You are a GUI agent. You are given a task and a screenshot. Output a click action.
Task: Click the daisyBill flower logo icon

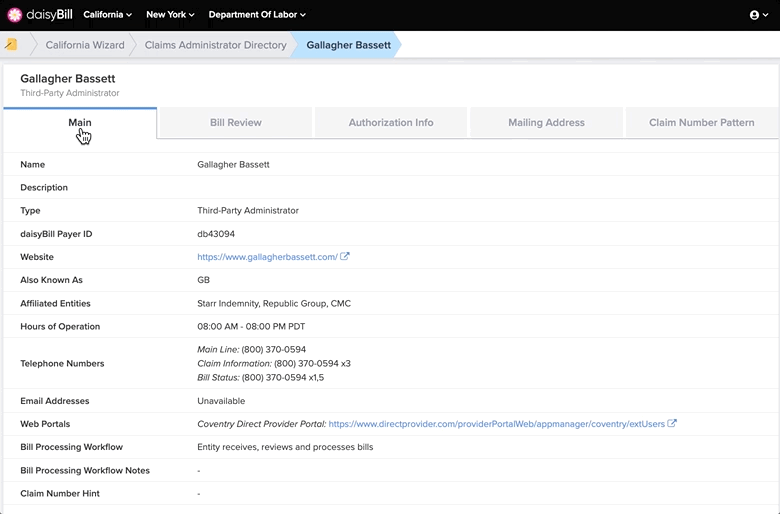click(14, 15)
